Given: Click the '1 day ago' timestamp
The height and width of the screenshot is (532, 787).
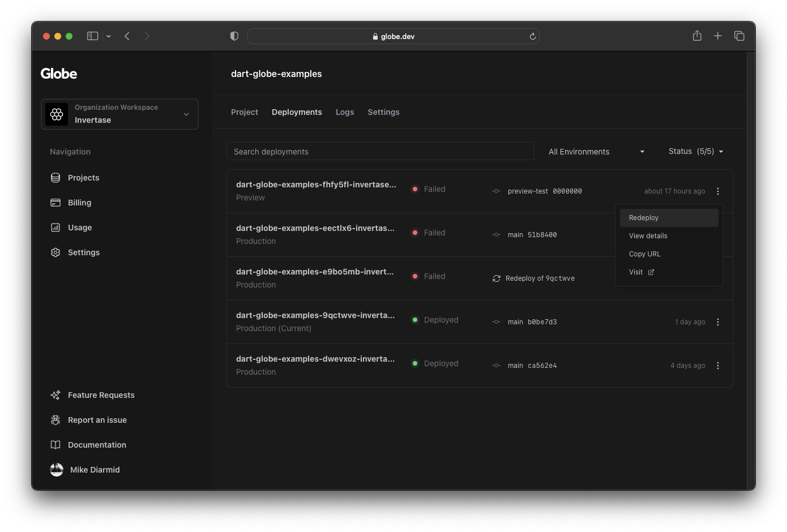Looking at the screenshot, I should (x=690, y=322).
